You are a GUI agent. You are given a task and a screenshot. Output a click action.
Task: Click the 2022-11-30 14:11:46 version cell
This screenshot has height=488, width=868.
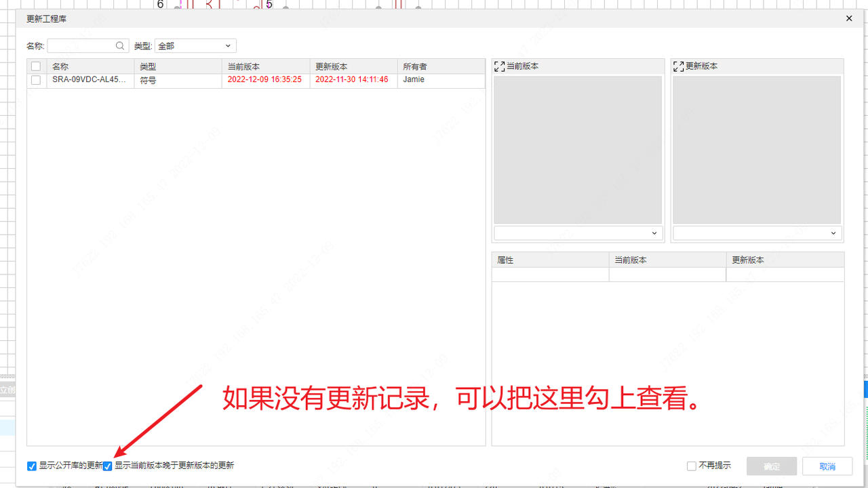(x=354, y=80)
